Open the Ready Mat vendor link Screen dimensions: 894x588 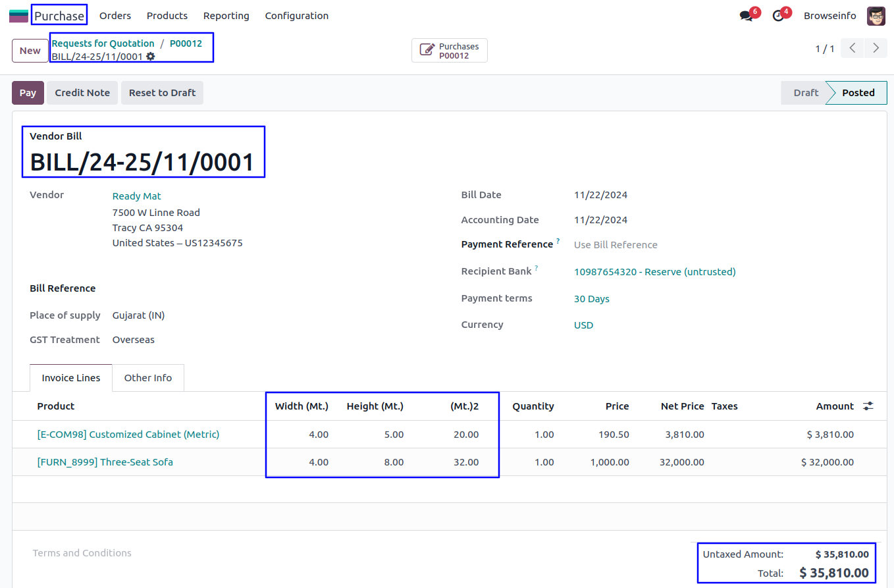[137, 196]
